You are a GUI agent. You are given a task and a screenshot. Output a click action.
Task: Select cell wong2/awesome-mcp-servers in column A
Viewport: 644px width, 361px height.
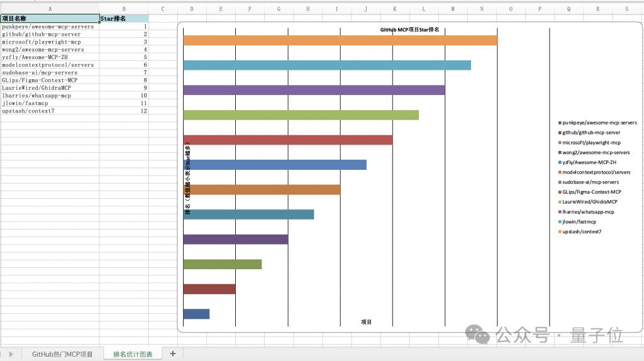coord(50,49)
